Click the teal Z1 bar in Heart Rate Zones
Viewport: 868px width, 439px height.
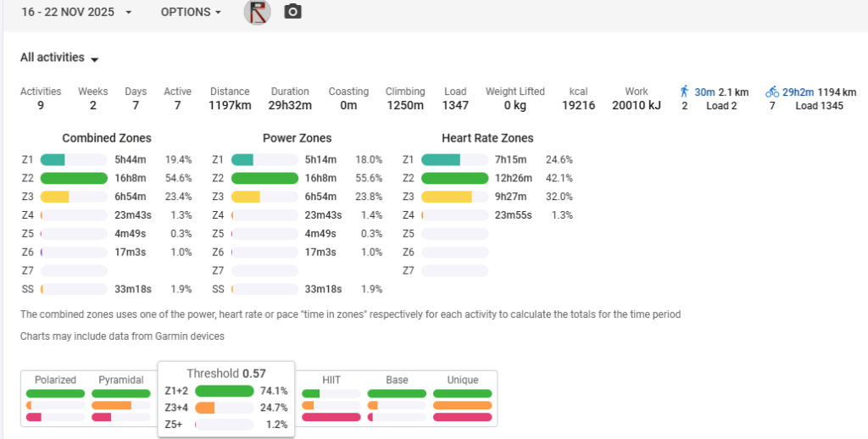point(441,160)
